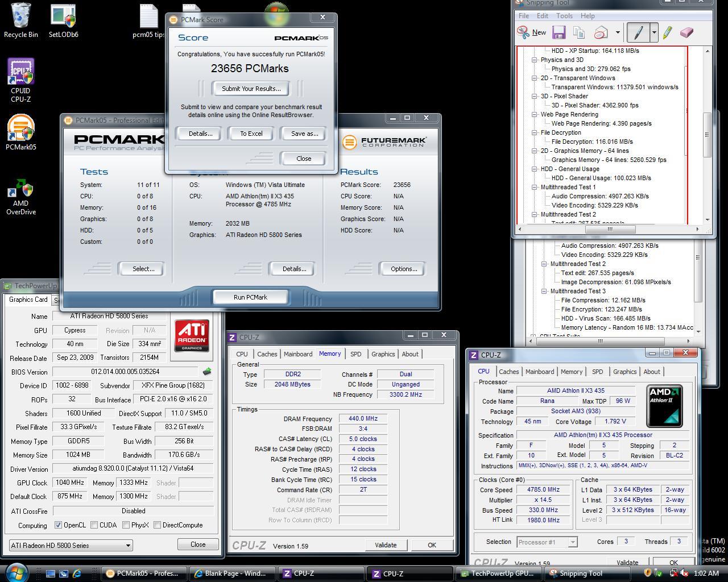Toggle the DirectCompute checkbox in GPU-Z
The image size is (728, 582).
[158, 525]
